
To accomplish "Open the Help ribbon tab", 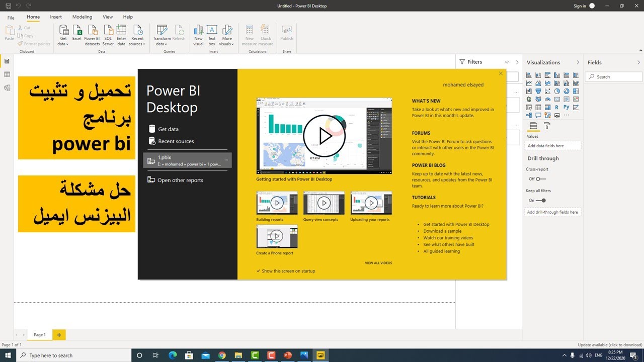I will coord(128,17).
